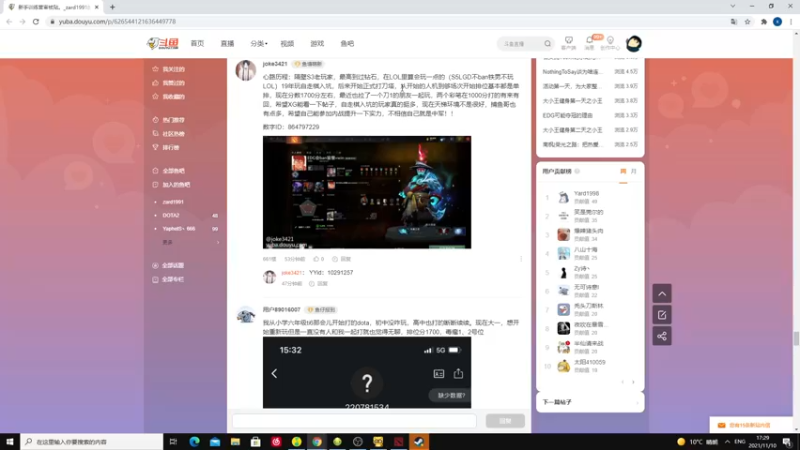
Task: Open the Douyu logo home link
Action: tap(163, 44)
